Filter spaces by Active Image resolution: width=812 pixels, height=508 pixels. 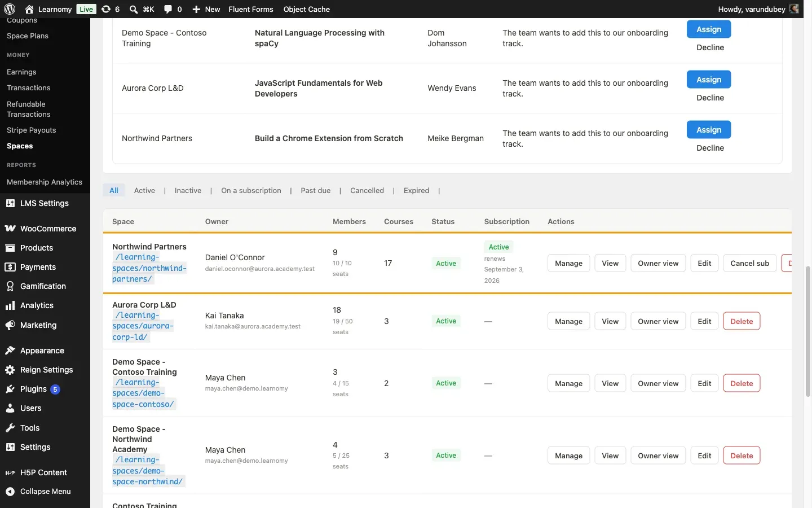[x=144, y=190]
